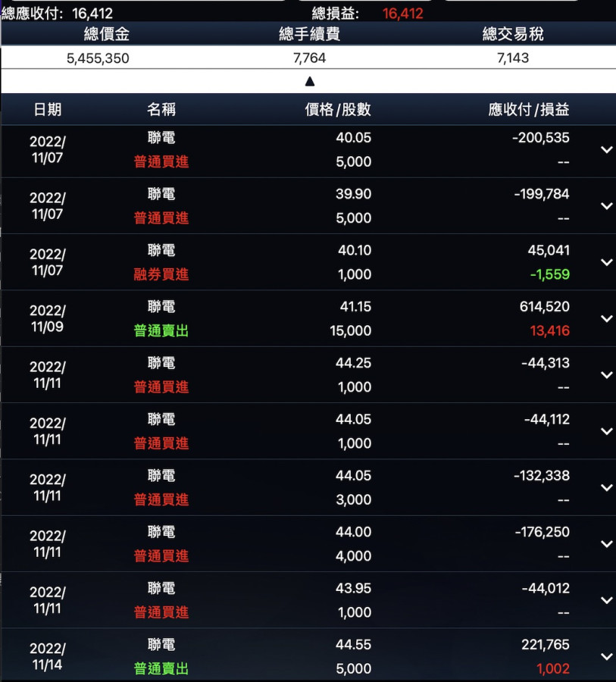
Task: Expand the 44.05 buy row with 1,000 shares
Action: (x=606, y=431)
